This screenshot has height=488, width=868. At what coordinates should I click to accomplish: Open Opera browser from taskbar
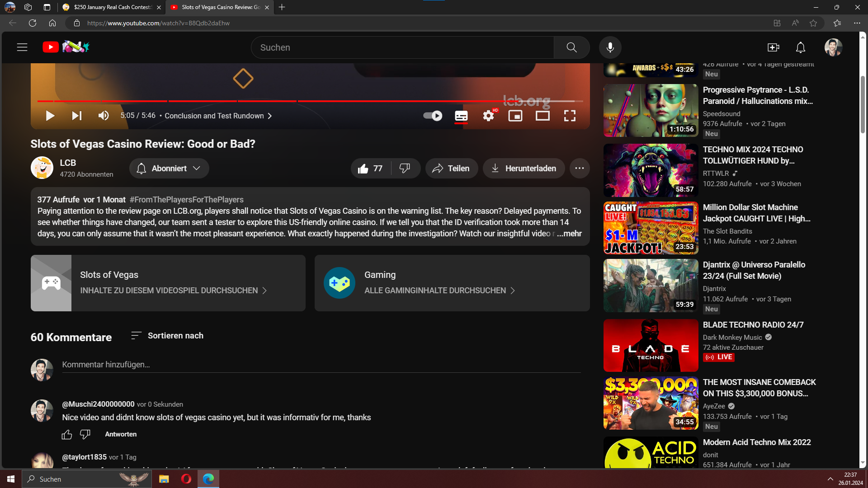[x=186, y=479]
